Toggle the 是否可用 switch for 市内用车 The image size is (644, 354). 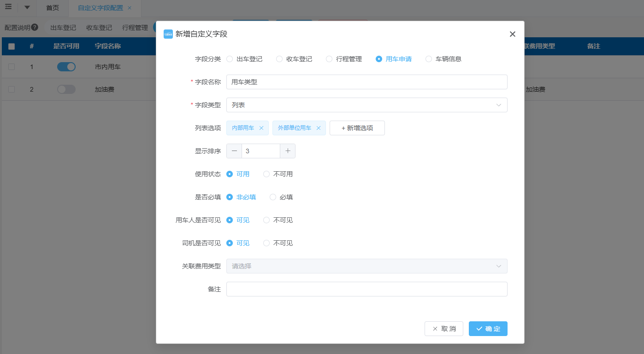[x=66, y=67]
